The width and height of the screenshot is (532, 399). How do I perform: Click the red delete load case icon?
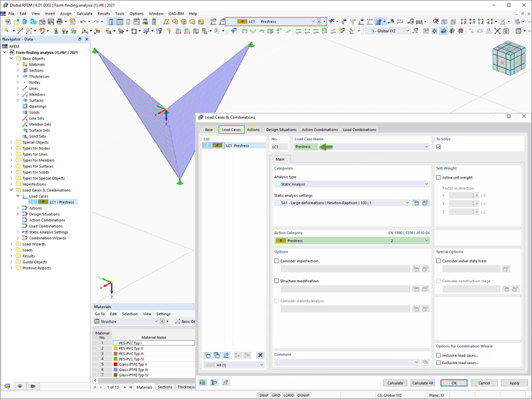(x=260, y=355)
